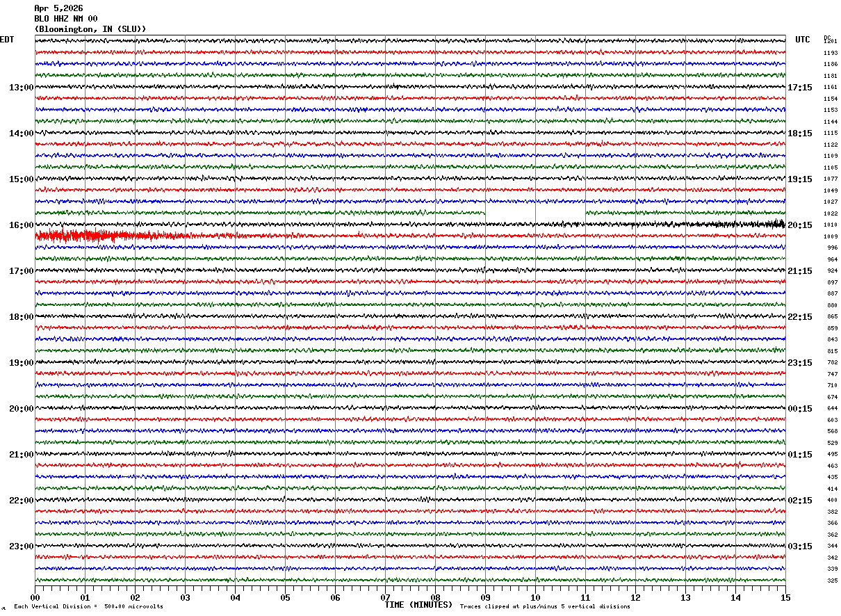Click the "23:15" UTC time label

(x=800, y=363)
